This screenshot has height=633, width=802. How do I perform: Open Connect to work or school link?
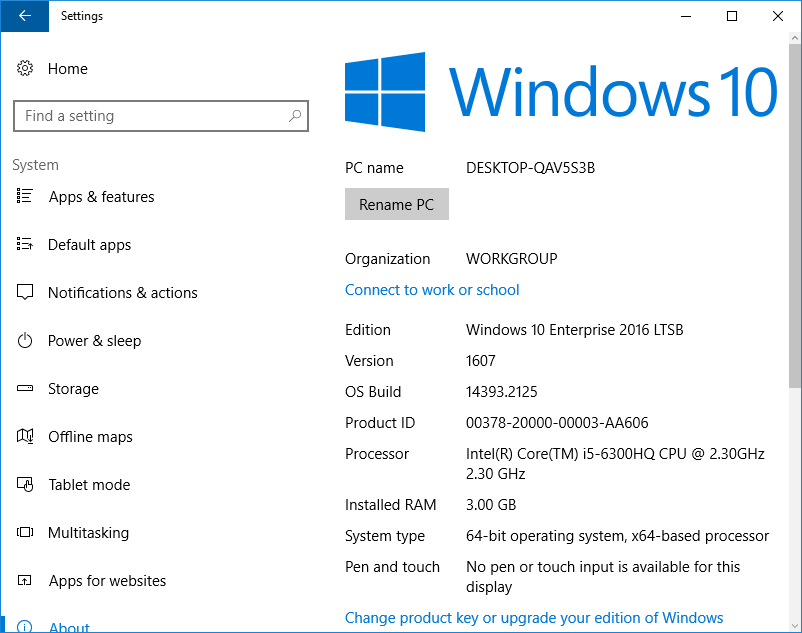click(432, 290)
